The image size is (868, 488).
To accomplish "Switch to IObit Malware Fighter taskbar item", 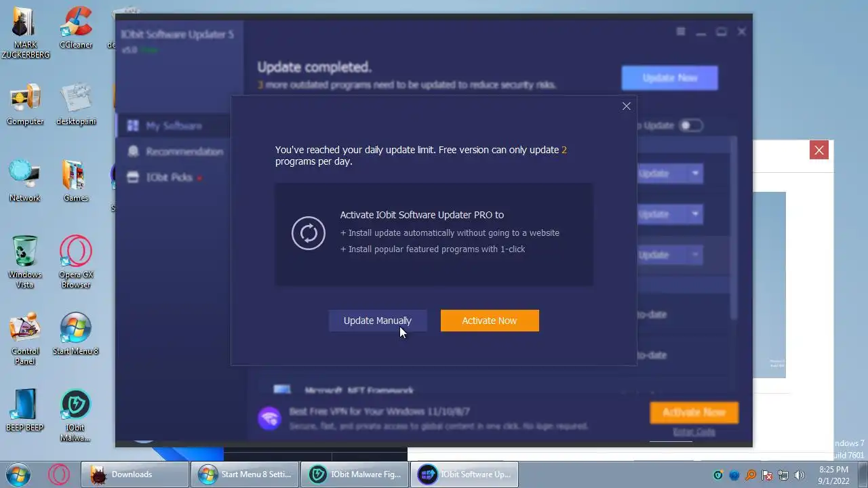I will point(355,474).
